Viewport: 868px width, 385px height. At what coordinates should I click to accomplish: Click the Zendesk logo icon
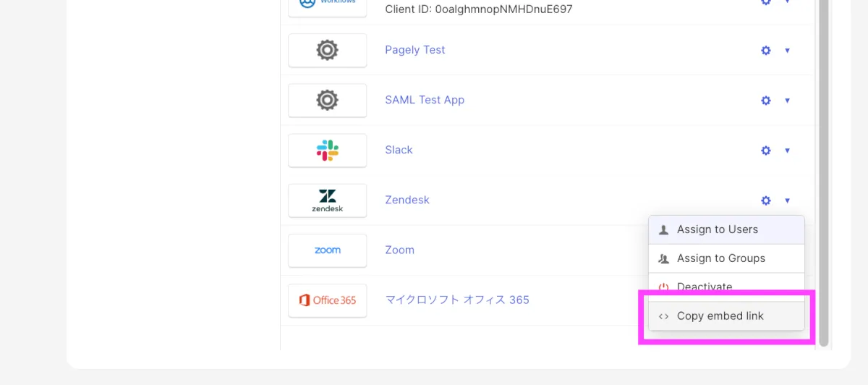[x=327, y=200]
